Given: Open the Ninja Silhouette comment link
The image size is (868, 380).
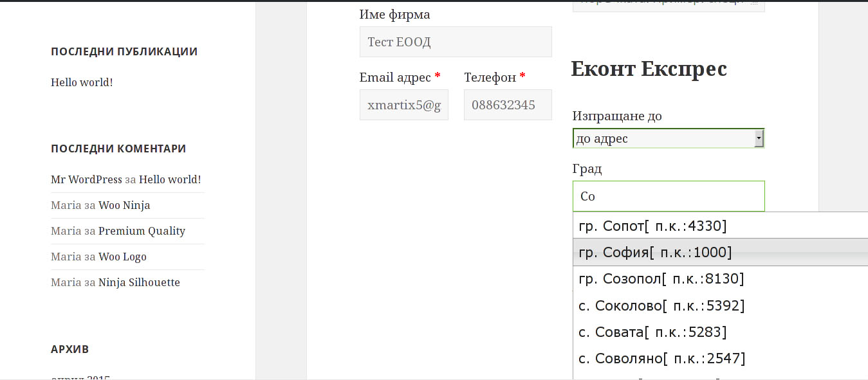Looking at the screenshot, I should (x=139, y=282).
